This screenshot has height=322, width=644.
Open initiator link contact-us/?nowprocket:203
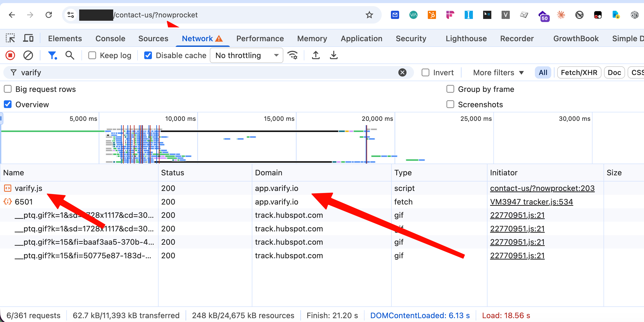[542, 188]
